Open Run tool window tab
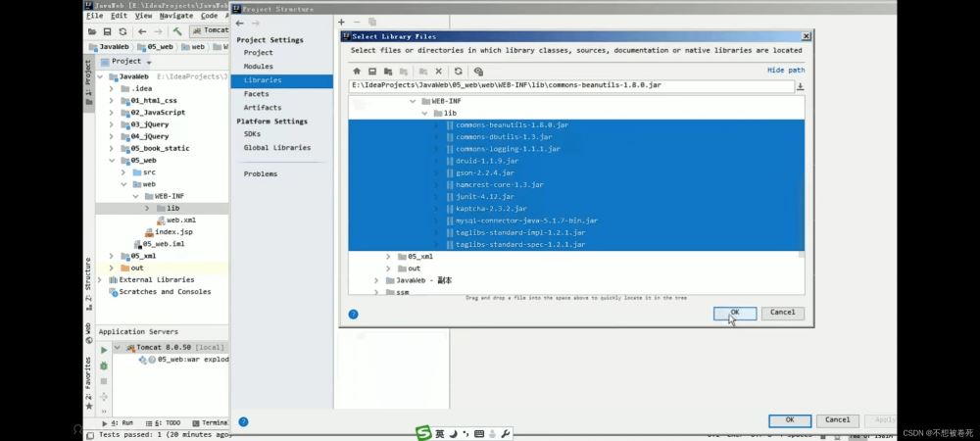The height and width of the screenshot is (441, 980). pyautogui.click(x=118, y=423)
